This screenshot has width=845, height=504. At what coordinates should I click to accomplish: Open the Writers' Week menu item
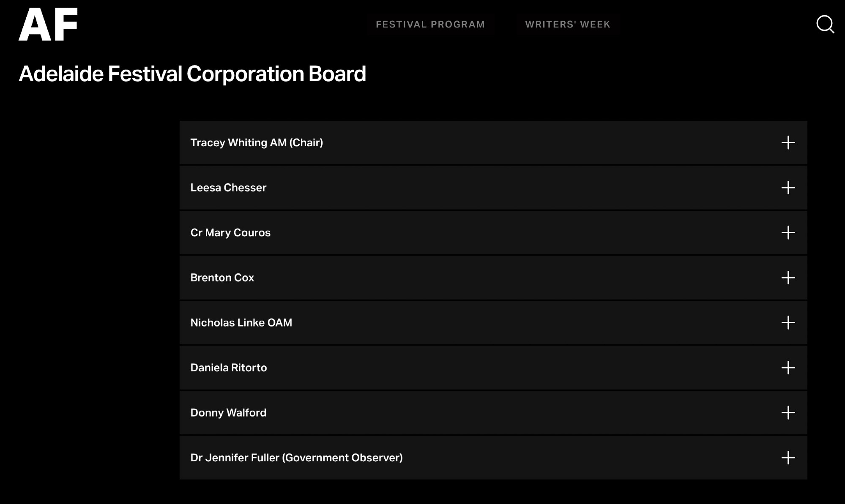coord(568,25)
